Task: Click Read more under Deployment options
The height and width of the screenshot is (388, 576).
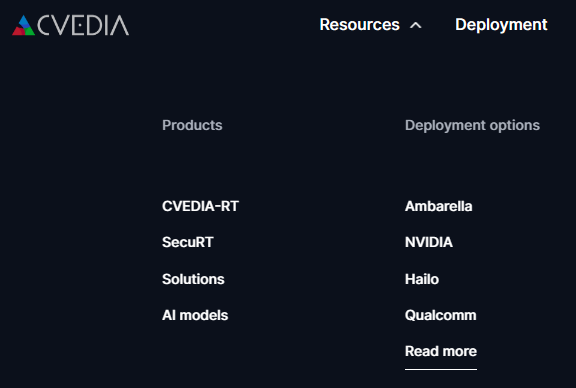Action: pyautogui.click(x=441, y=351)
